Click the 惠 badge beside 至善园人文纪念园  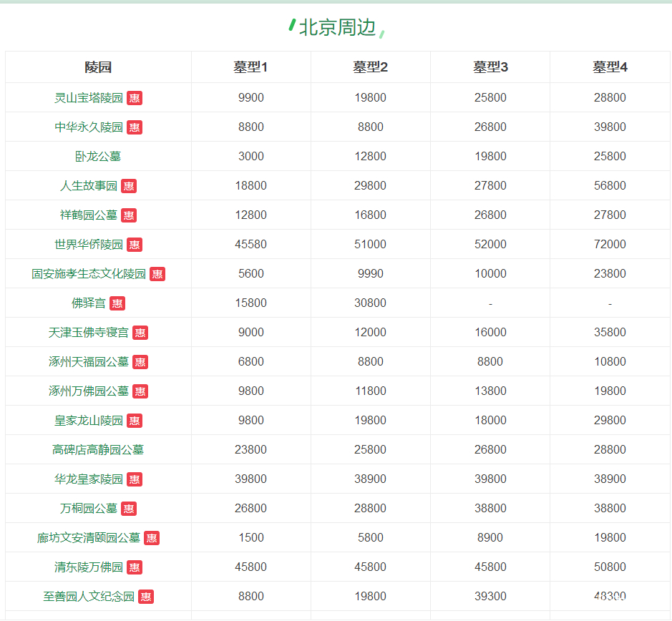click(146, 597)
